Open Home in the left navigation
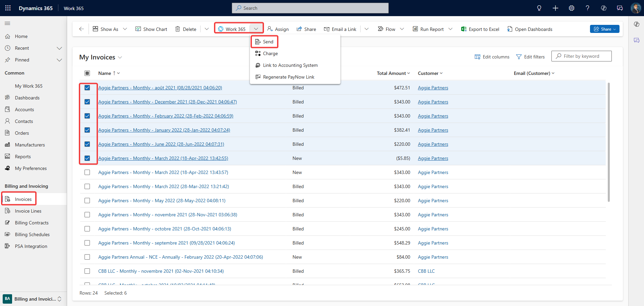The image size is (644, 306). [x=21, y=36]
